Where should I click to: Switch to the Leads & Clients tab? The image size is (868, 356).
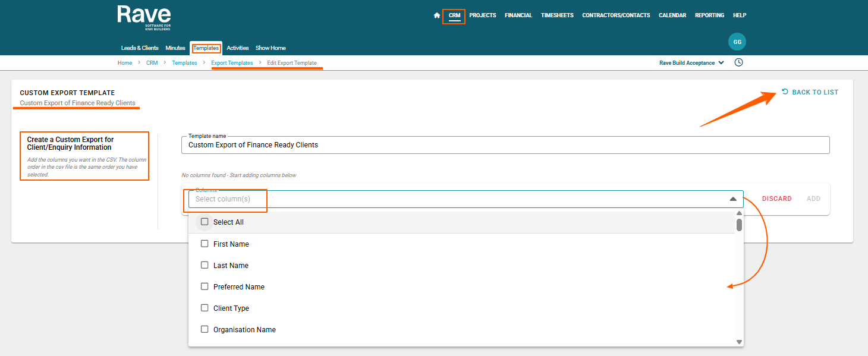pos(140,48)
